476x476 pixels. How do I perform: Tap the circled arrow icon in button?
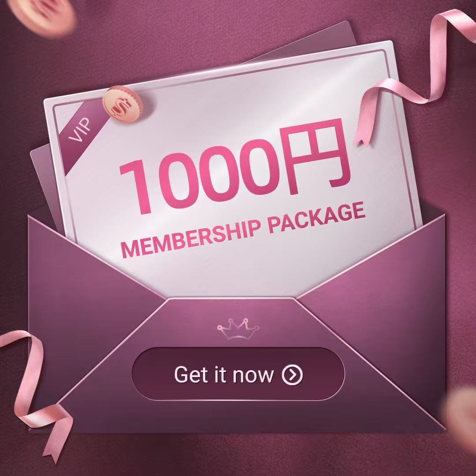(x=292, y=375)
